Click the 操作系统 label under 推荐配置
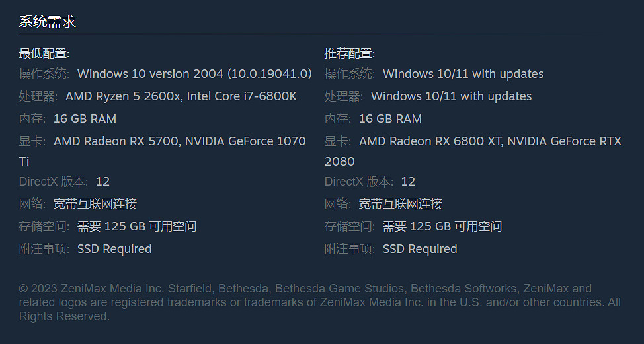This screenshot has height=344, width=644. pos(349,74)
